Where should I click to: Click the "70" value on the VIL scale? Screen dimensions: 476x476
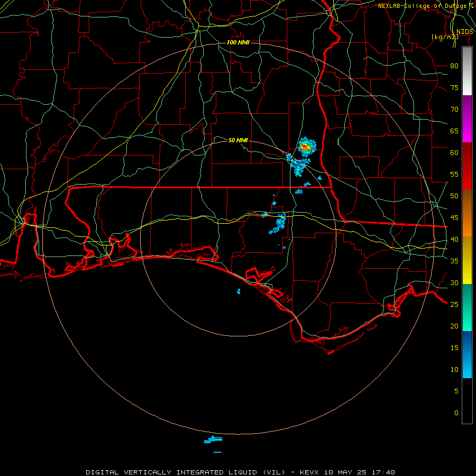454,109
